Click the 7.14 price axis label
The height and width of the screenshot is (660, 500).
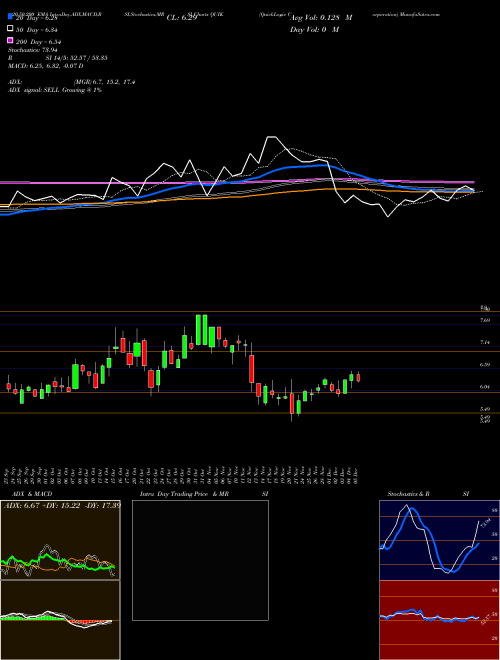pos(485,343)
